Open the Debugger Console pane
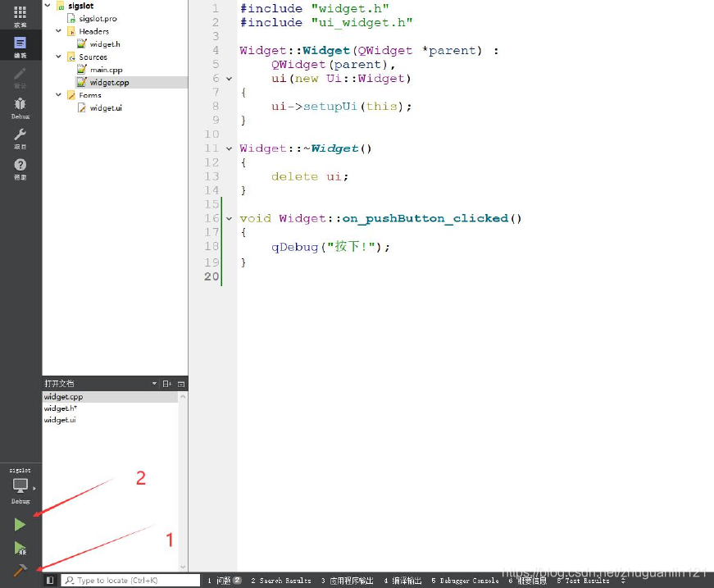Image resolution: width=714 pixels, height=588 pixels. pyautogui.click(x=465, y=581)
